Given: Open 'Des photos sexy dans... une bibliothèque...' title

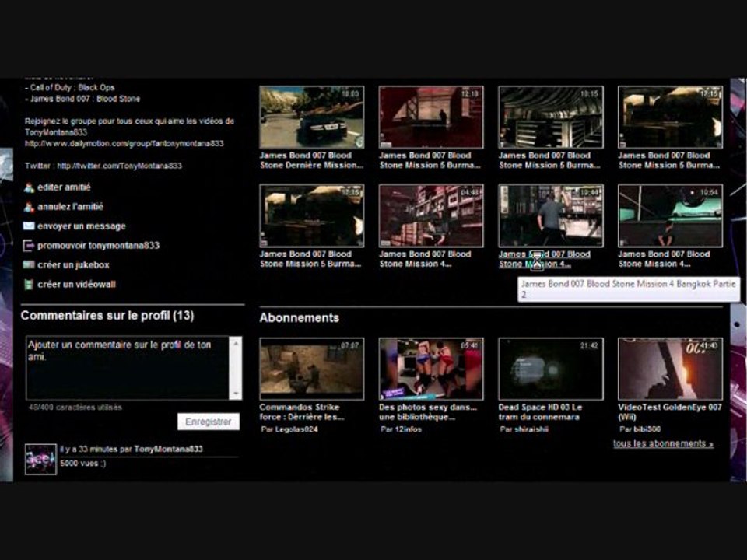Looking at the screenshot, I should [x=428, y=412].
